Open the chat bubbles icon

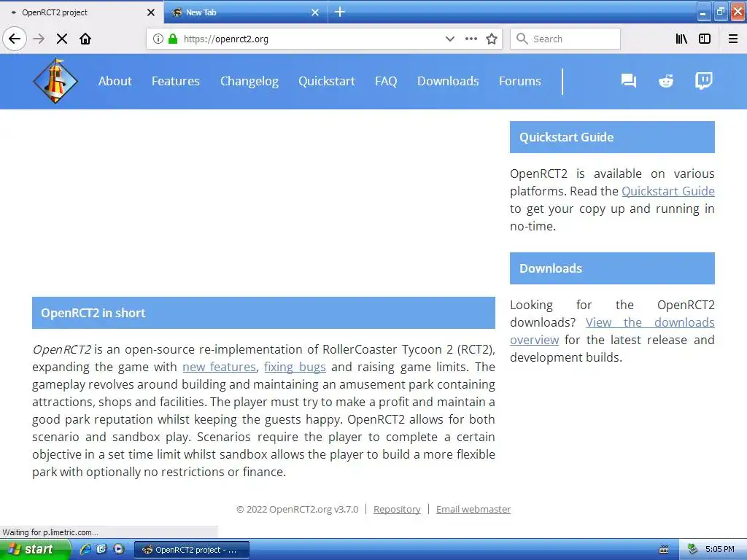[x=629, y=81]
